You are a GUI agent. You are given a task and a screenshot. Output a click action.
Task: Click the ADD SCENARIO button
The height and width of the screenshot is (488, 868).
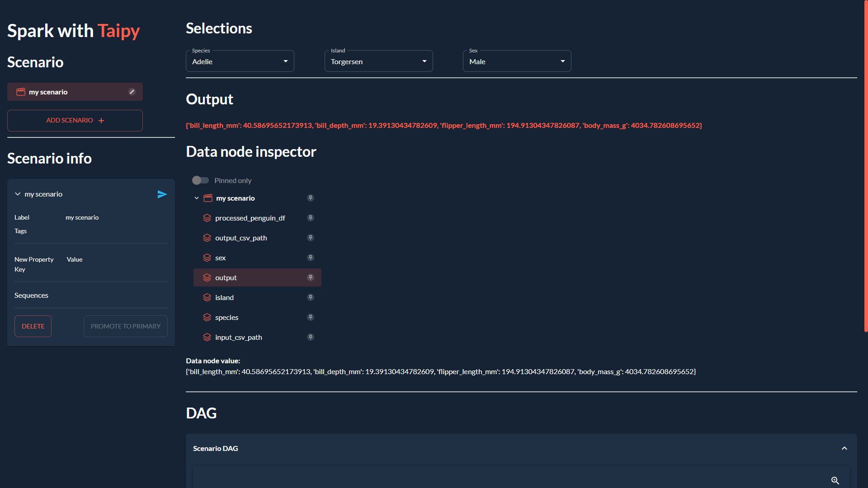click(x=75, y=121)
